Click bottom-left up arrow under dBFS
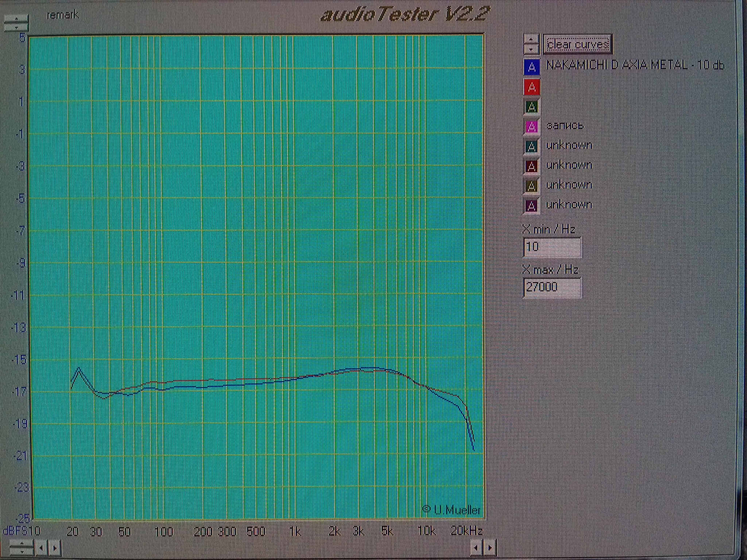Screen dimensions: 747x560 pyautogui.click(x=22, y=544)
